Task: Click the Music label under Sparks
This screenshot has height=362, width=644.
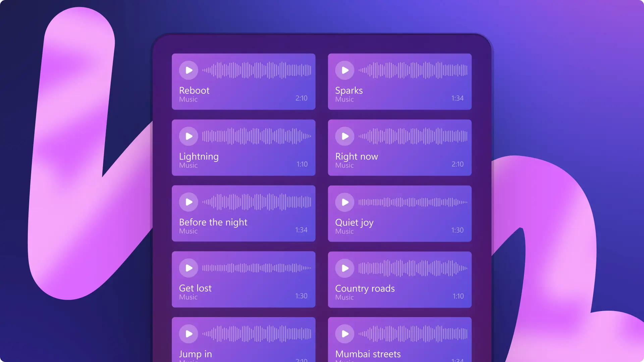Action: click(345, 99)
